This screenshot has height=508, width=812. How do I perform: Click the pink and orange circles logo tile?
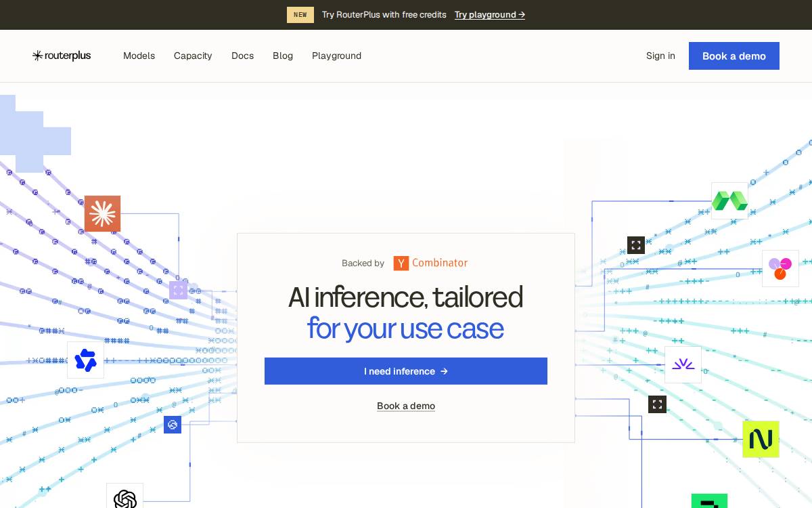click(x=780, y=268)
